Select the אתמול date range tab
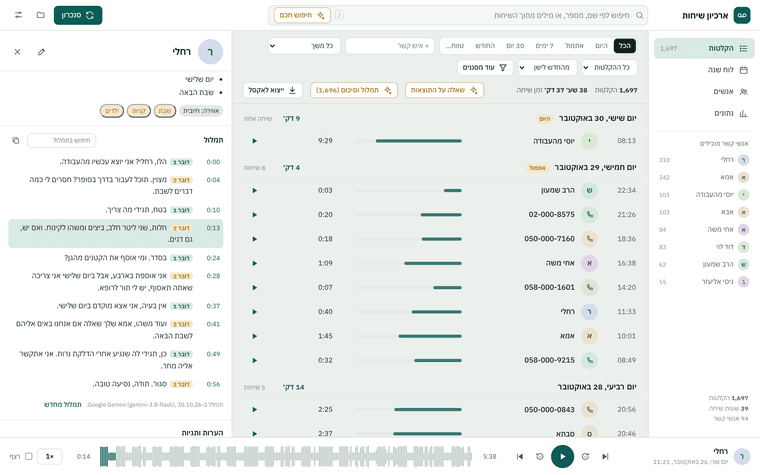This screenshot has height=475, width=760. tap(574, 46)
